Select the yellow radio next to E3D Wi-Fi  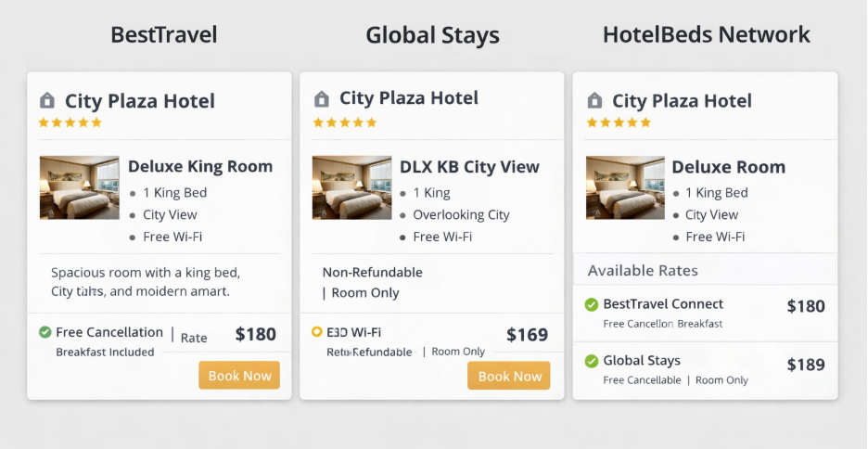point(317,332)
